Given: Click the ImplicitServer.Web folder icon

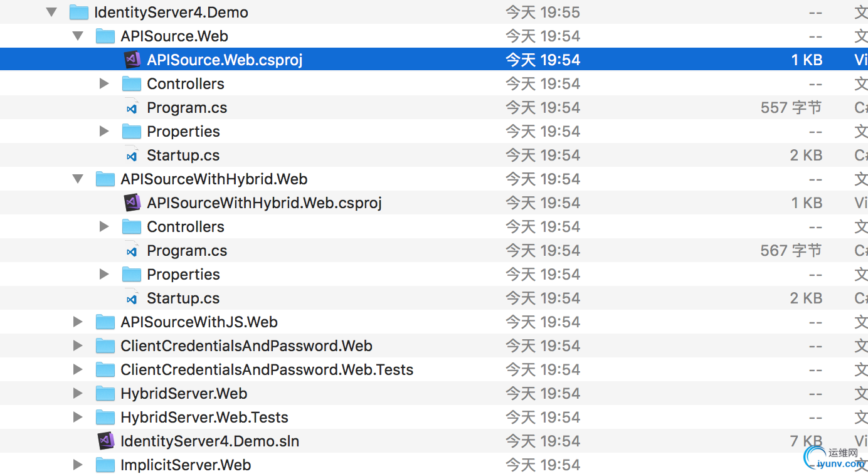Looking at the screenshot, I should tap(105, 465).
